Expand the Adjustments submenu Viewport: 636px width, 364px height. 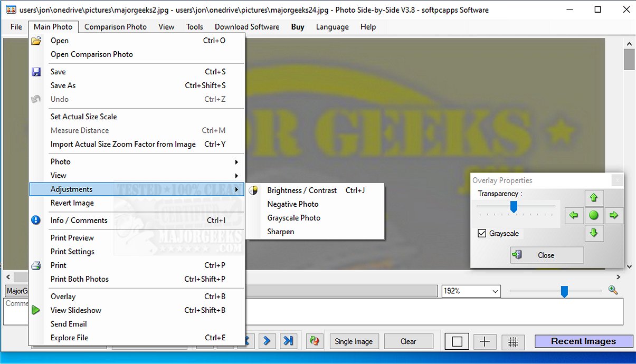point(137,189)
